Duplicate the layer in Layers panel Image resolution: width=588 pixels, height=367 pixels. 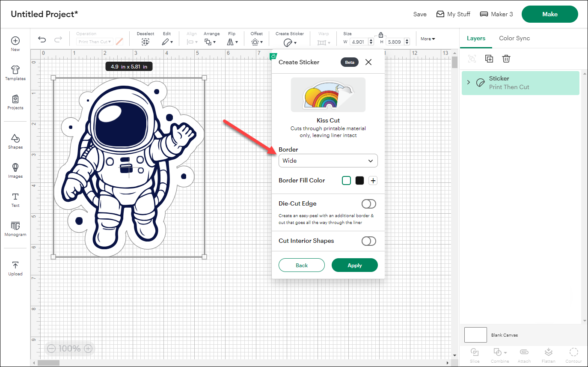[489, 59]
